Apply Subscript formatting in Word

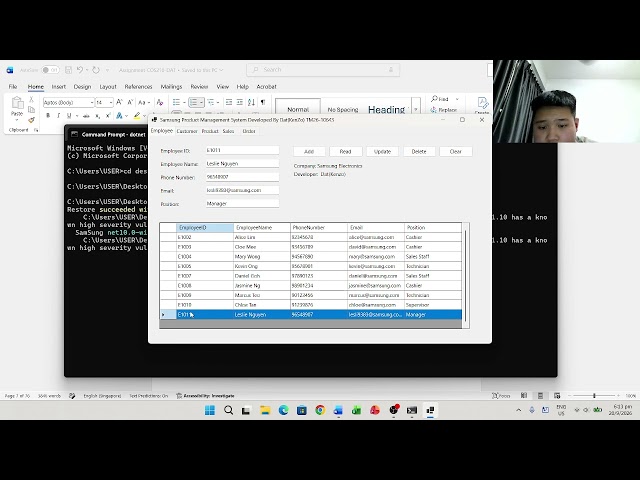click(x=98, y=116)
